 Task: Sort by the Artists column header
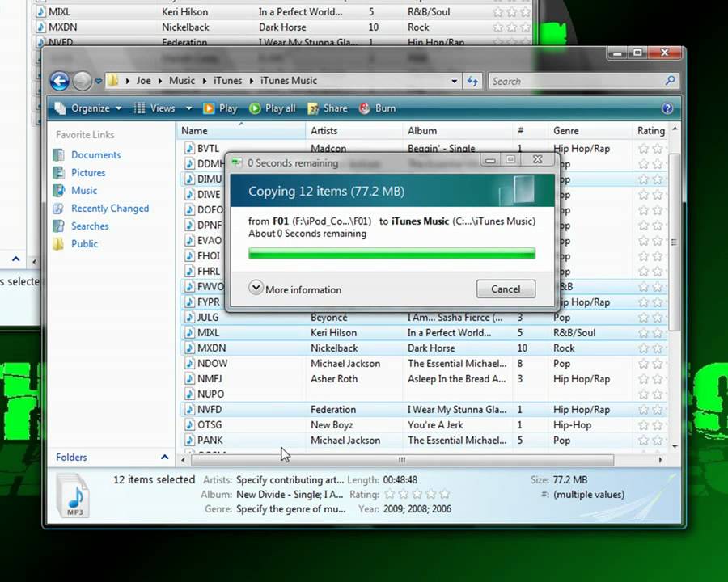click(353, 131)
